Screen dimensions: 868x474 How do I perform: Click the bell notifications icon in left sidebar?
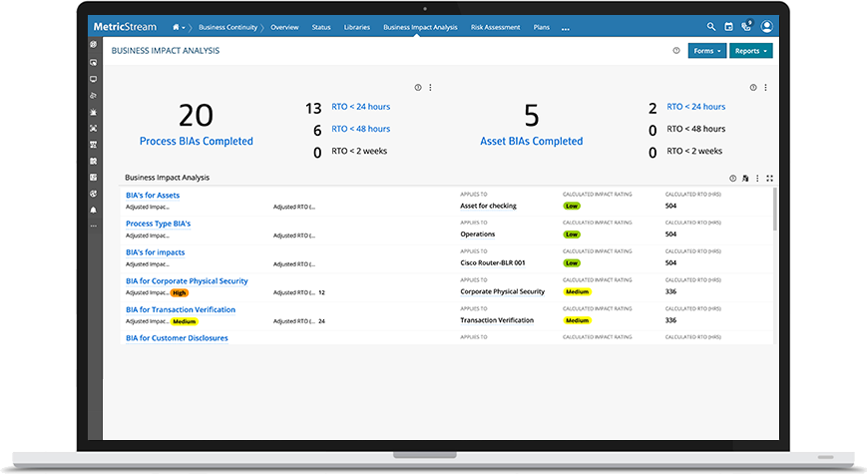94,210
